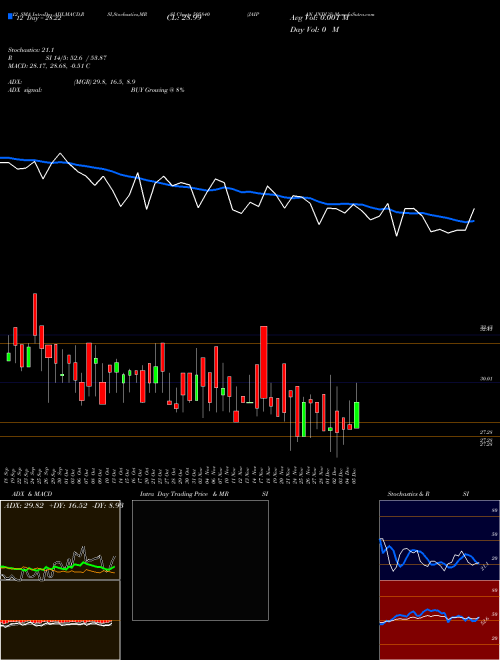Viewport: 500px width, 660px height.
Task: Select the 'Stochastics: 21.1' reading
Action: 31,50
